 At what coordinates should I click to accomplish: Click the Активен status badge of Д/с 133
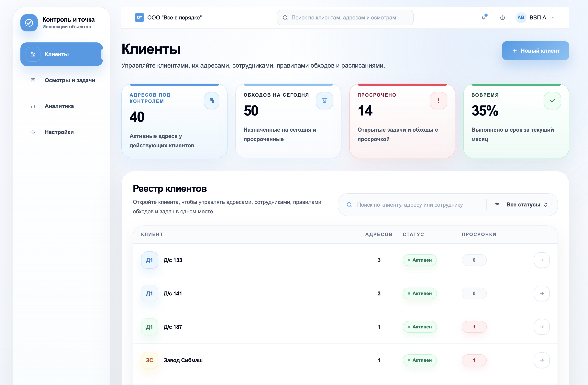pos(419,260)
